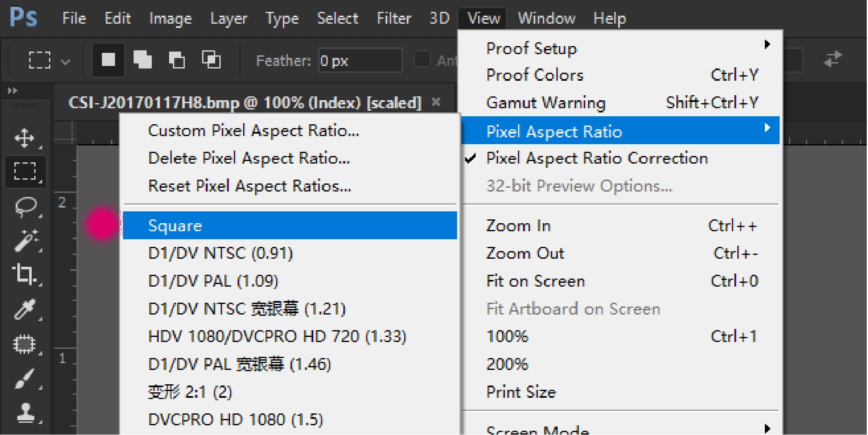The image size is (868, 435).
Task: Click the swap width and height arrows icon
Action: pos(833,59)
